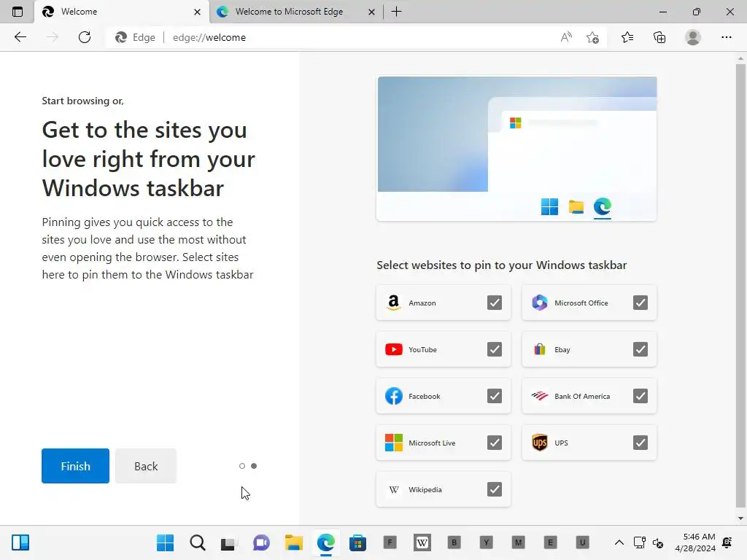Uncheck the Facebook checkbox

point(495,396)
